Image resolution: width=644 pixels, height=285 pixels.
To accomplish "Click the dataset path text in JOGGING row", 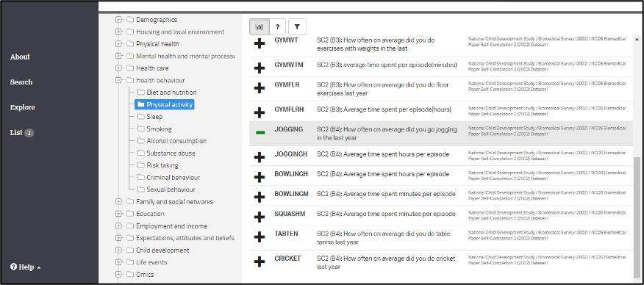I will pos(547,131).
